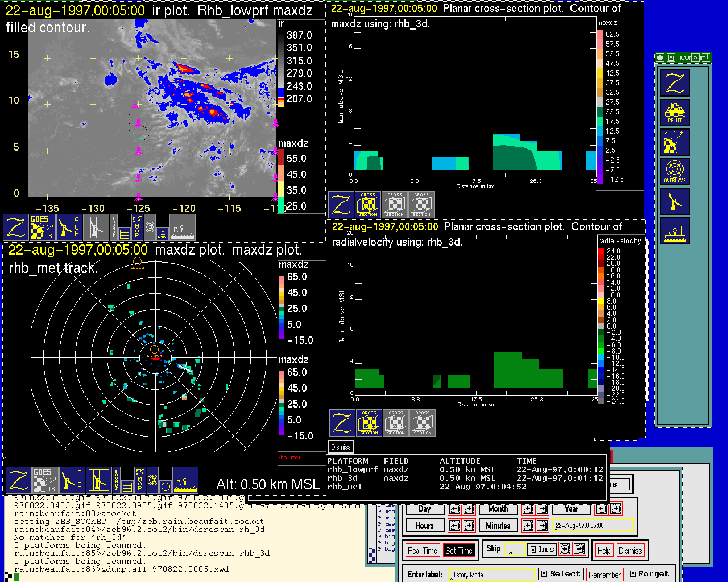Screen dimensions: 728x582
Task: Toggle the Set Time mode button
Action: pos(458,550)
